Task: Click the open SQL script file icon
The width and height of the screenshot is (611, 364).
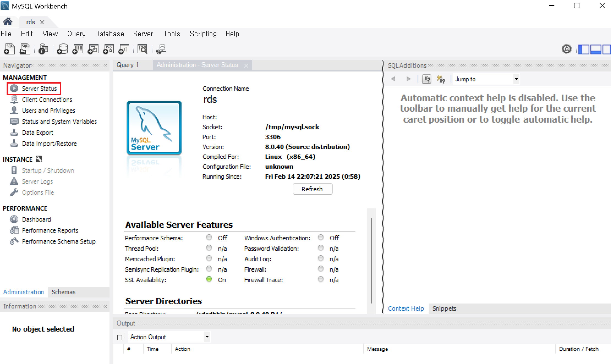Action: click(x=25, y=49)
